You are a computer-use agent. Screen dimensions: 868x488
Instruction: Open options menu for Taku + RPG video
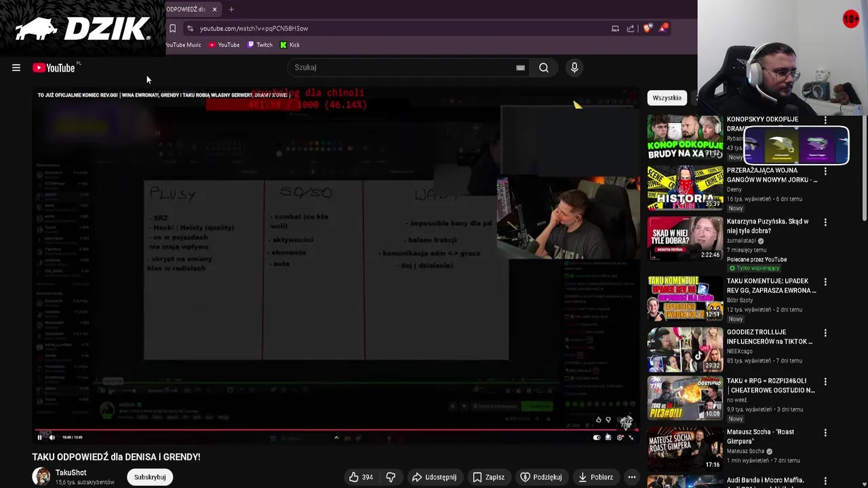click(x=825, y=382)
